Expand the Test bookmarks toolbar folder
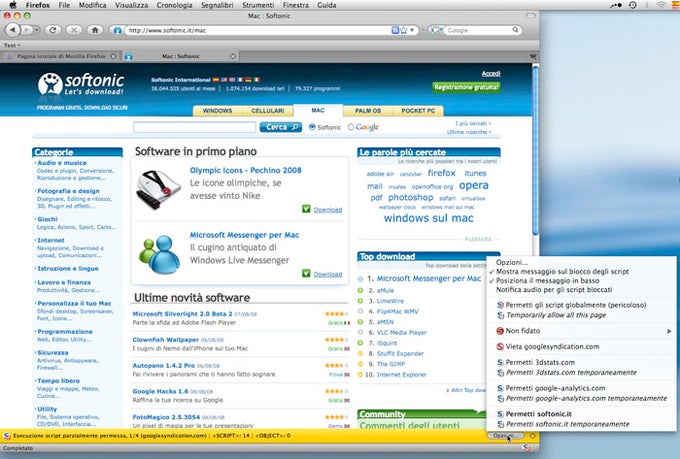The image size is (680, 459). 12,45
